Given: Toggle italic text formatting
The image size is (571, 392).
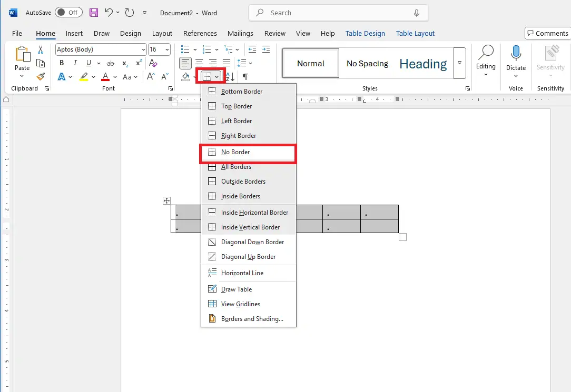Looking at the screenshot, I should click(75, 63).
